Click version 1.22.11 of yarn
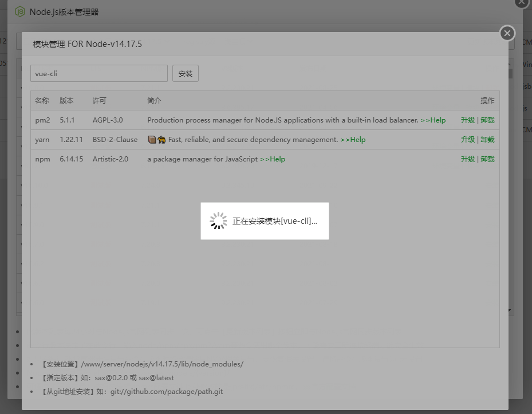This screenshot has width=532, height=414. point(71,140)
